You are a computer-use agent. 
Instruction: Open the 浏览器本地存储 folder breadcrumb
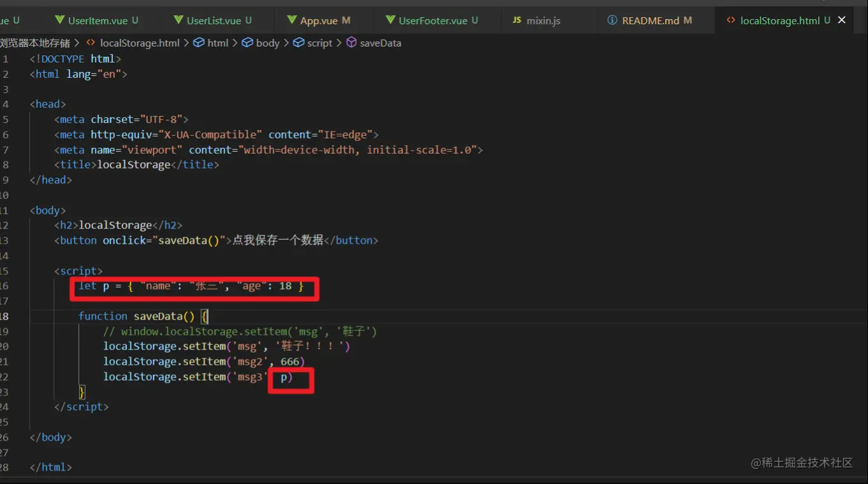click(x=35, y=43)
